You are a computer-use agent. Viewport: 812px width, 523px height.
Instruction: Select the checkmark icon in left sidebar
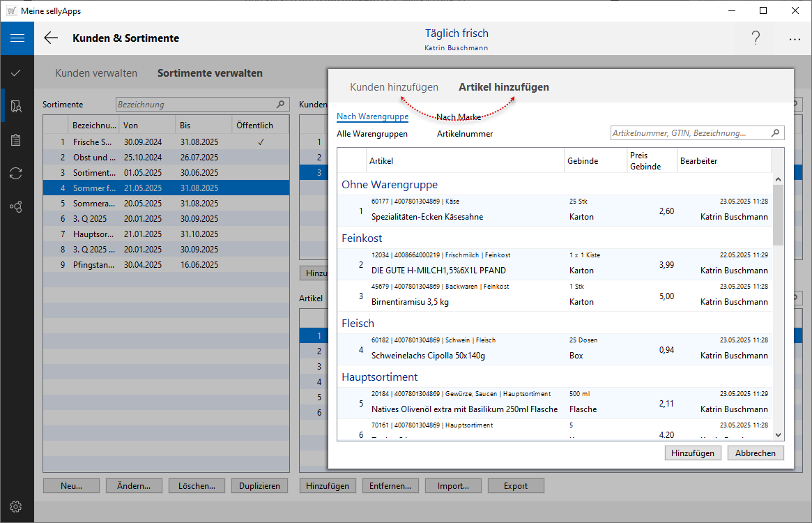(x=16, y=73)
